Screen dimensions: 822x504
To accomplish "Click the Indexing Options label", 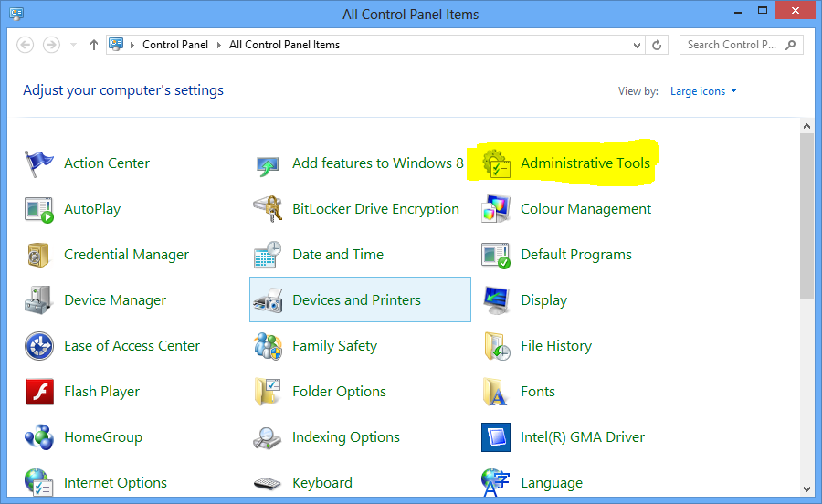I will 346,437.
